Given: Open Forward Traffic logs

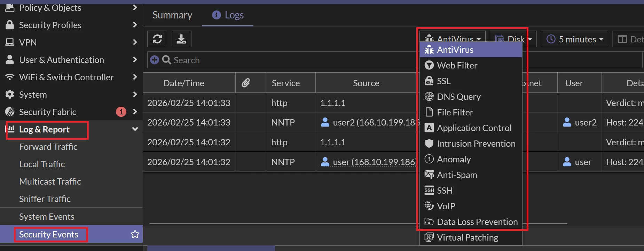Looking at the screenshot, I should pos(48,147).
